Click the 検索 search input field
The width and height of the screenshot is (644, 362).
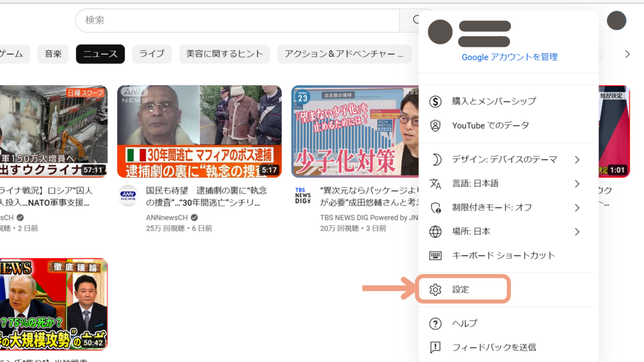pyautogui.click(x=238, y=20)
